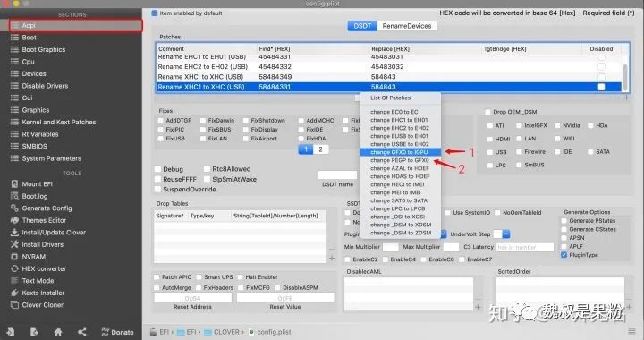
Task: Check the AutoMerge option
Action: [157, 288]
